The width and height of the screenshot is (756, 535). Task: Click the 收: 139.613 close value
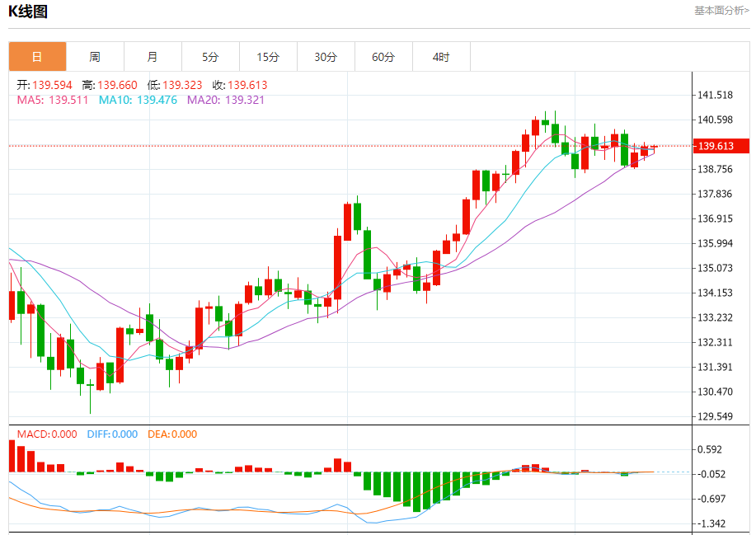(240, 85)
